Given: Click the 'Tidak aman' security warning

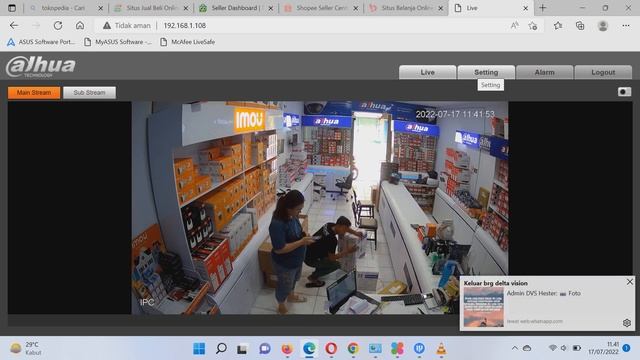Looking at the screenshot, I should tap(127, 25).
